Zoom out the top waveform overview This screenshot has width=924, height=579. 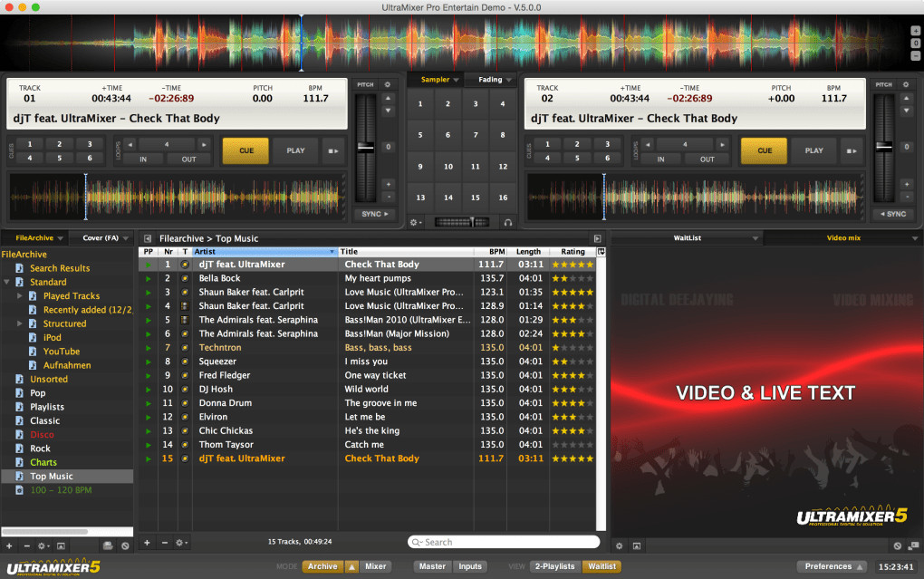pyautogui.click(x=915, y=55)
